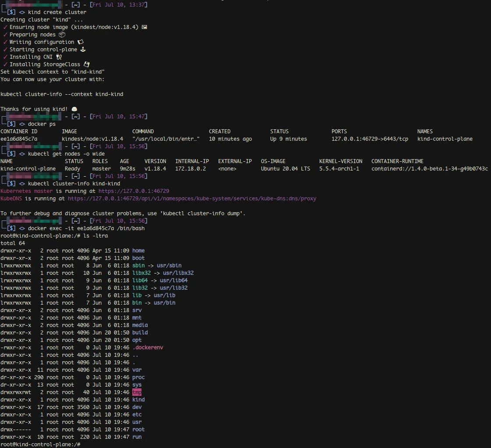Click the image emoji after Ensuring node image
The image size is (491, 448).
[x=145, y=27]
